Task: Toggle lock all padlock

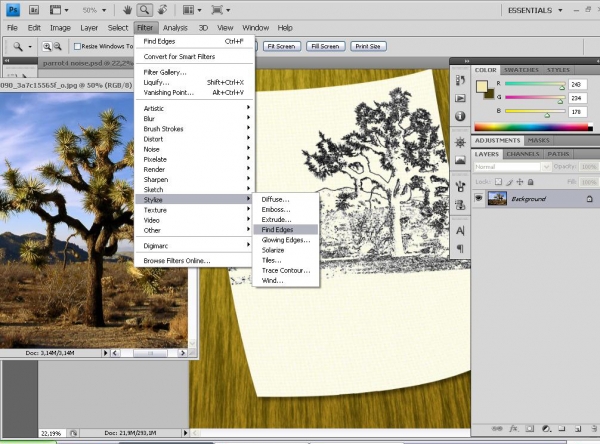Action: pyautogui.click(x=530, y=182)
